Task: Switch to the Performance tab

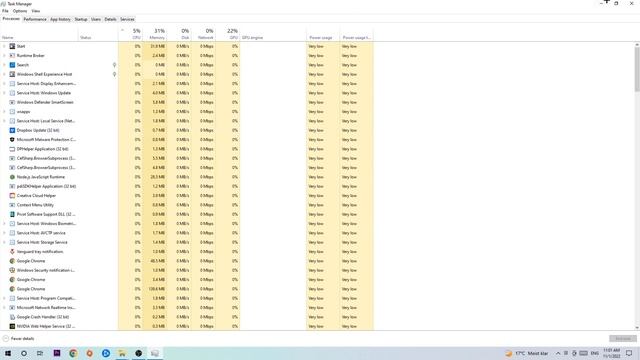Action: [35, 19]
